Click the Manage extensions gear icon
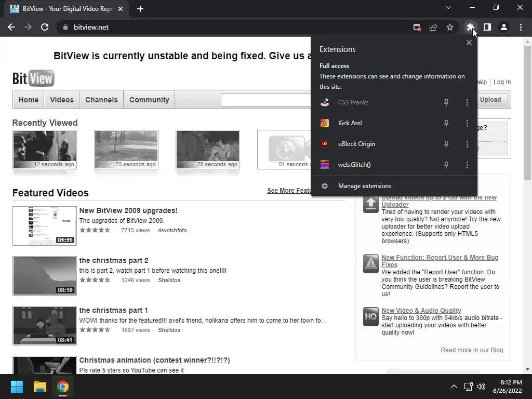 pyautogui.click(x=325, y=186)
